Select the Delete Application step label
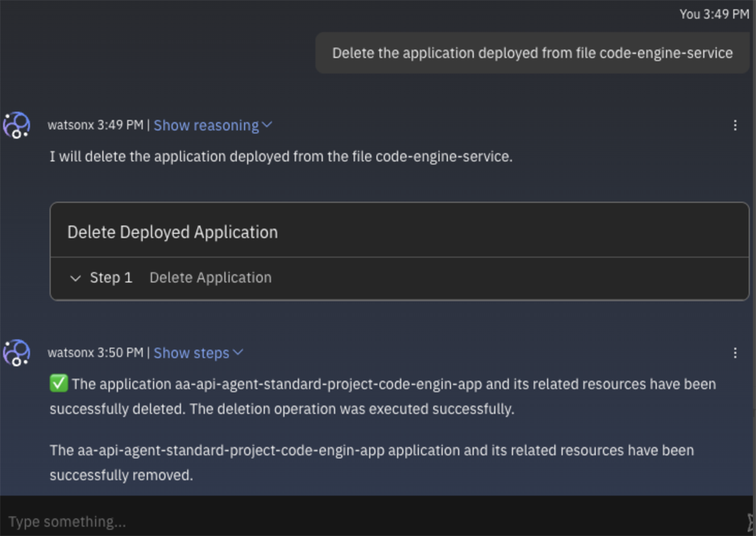This screenshot has width=756, height=536. (x=210, y=277)
